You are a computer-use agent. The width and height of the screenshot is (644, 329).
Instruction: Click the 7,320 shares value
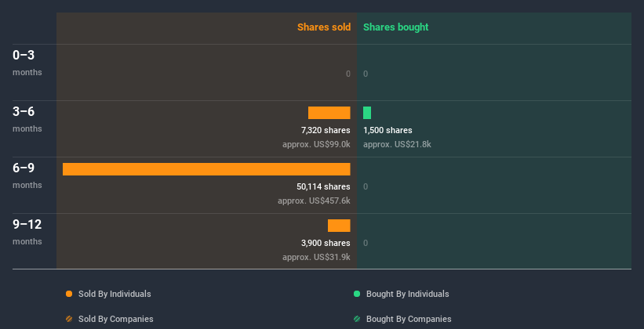tap(326, 131)
